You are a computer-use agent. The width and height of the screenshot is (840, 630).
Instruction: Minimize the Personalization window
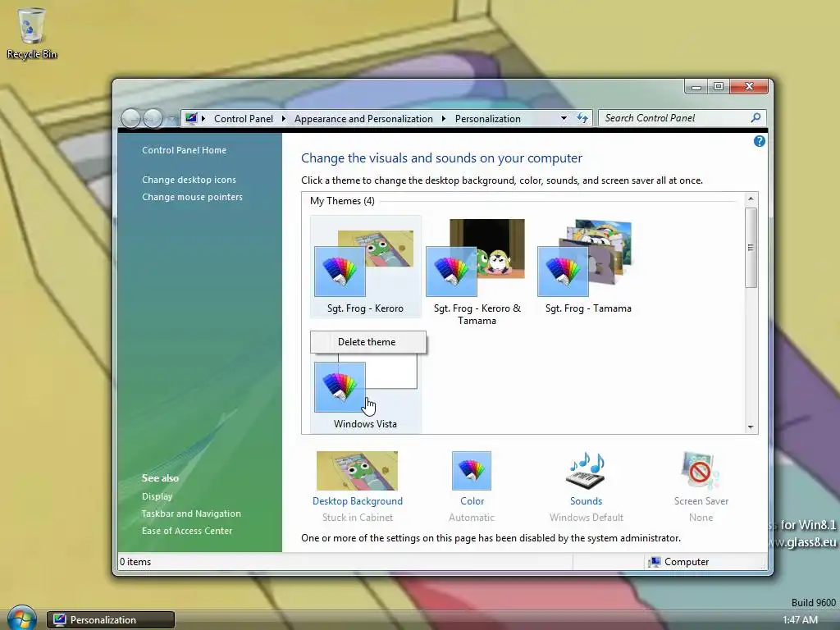point(696,87)
